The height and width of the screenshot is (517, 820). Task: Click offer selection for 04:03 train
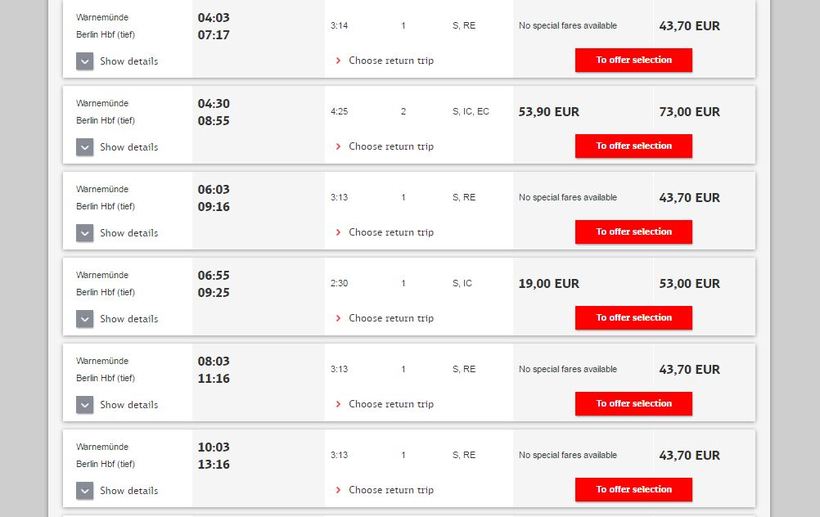coord(633,60)
